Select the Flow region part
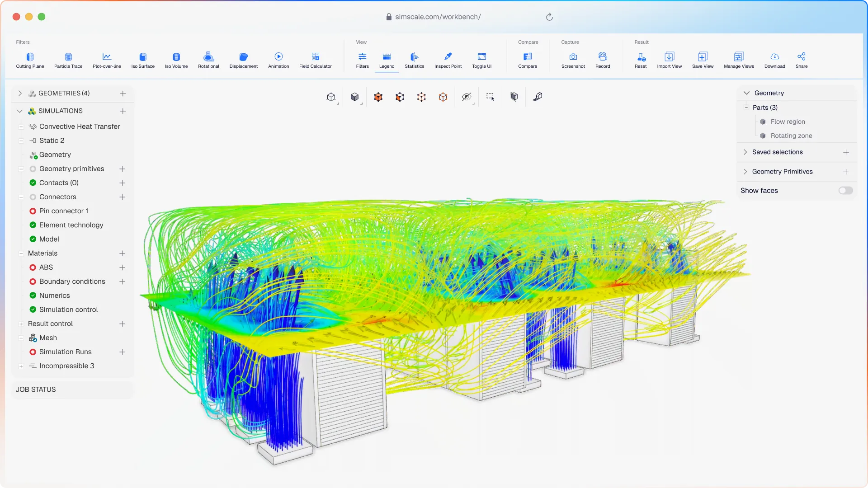 click(x=788, y=122)
